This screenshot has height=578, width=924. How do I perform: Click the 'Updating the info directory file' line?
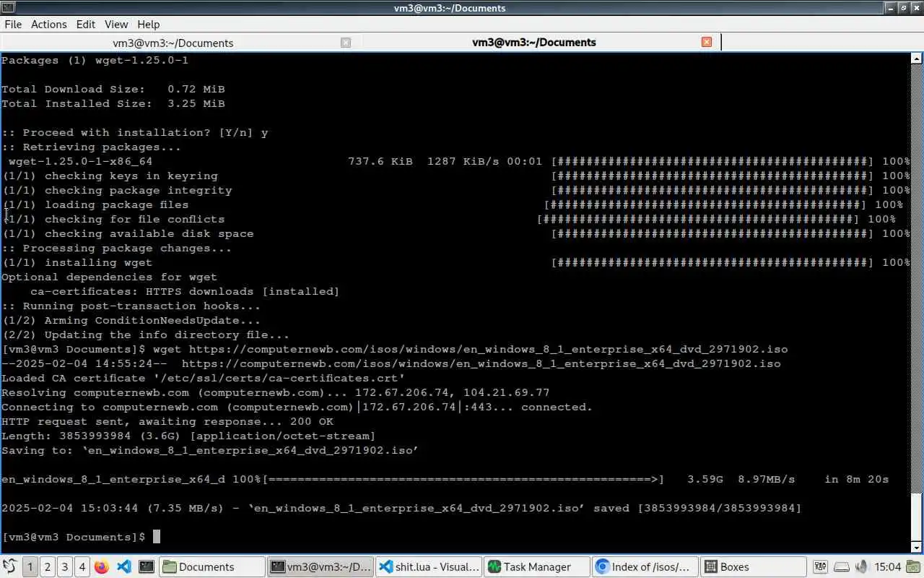pyautogui.click(x=146, y=335)
